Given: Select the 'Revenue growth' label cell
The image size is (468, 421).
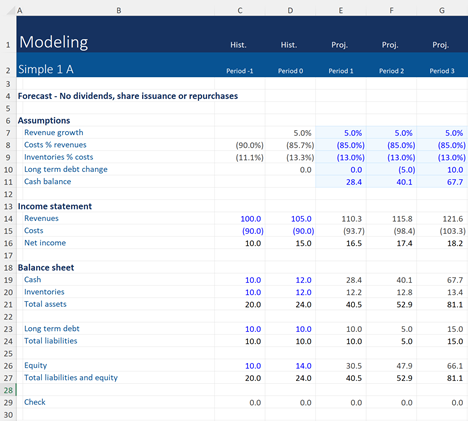Looking at the screenshot, I should click(54, 133).
